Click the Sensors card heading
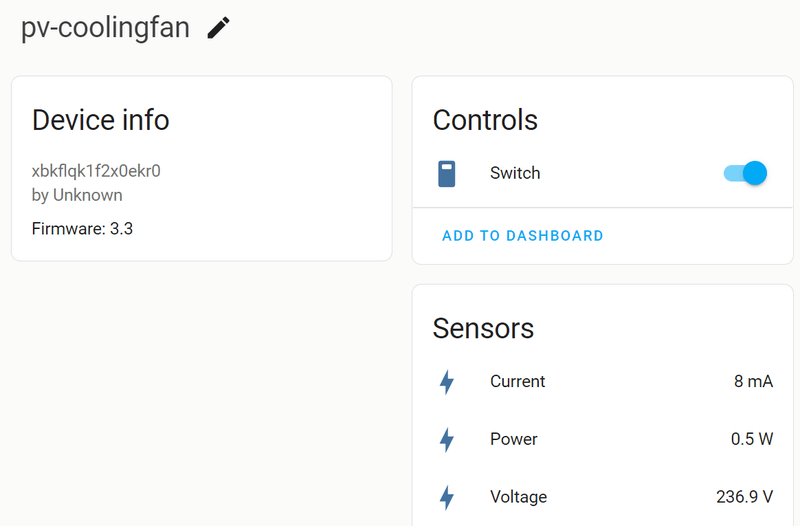Viewport: 800px width, 526px height. tap(483, 328)
